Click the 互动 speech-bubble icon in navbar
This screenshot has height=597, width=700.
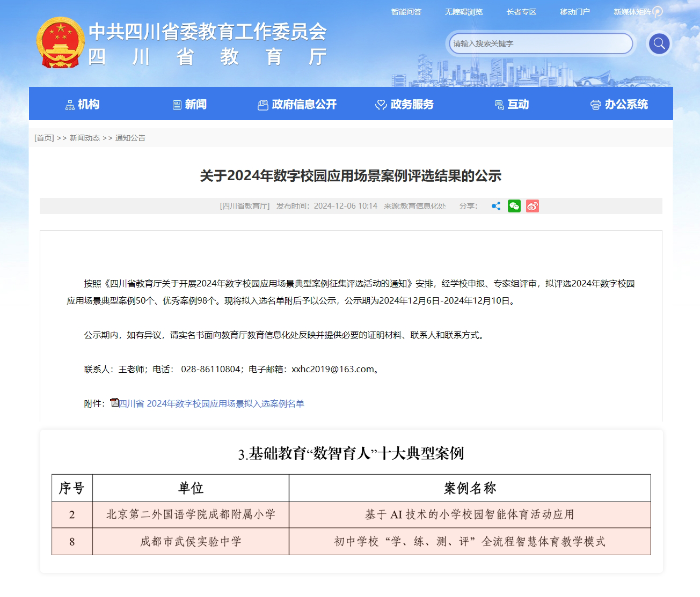pos(499,105)
